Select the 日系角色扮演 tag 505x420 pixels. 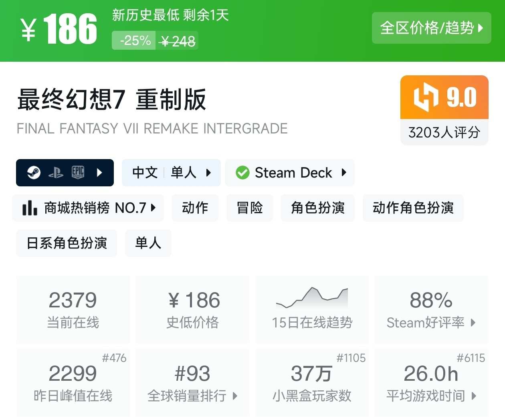click(x=67, y=243)
